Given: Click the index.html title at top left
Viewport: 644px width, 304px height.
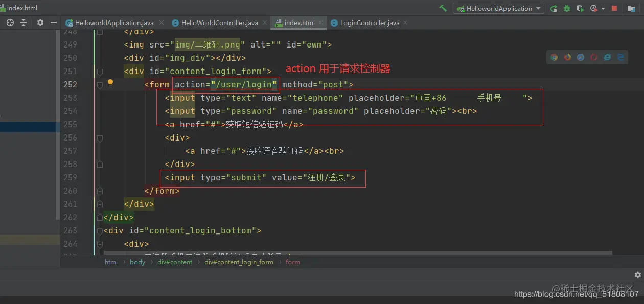Looking at the screenshot, I should (x=22, y=8).
